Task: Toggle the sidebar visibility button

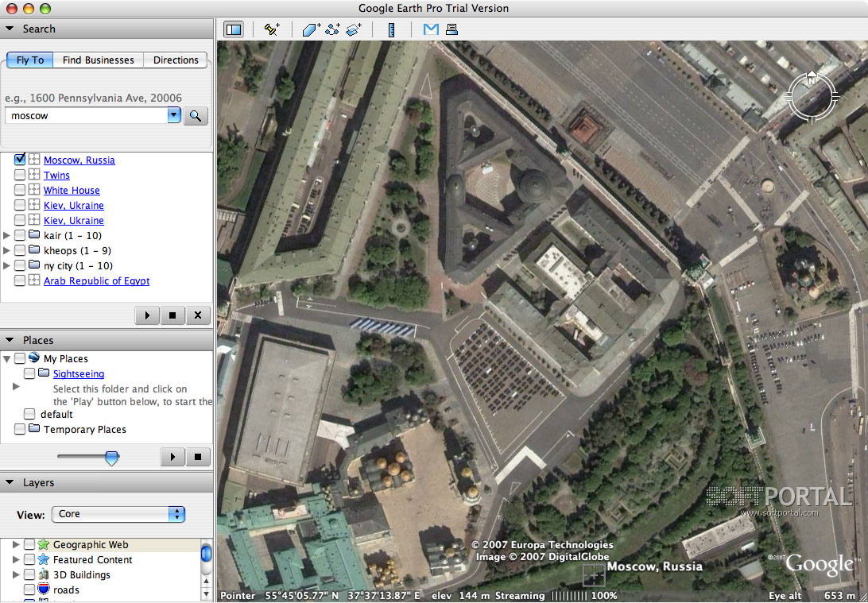Action: tap(234, 29)
